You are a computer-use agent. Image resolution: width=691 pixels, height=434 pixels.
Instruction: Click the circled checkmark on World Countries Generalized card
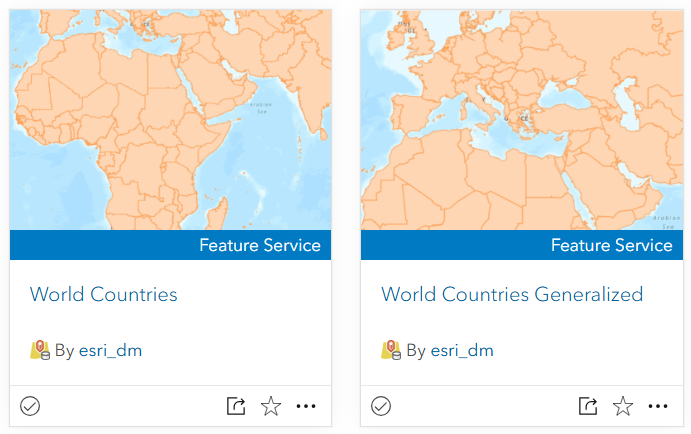(x=381, y=406)
